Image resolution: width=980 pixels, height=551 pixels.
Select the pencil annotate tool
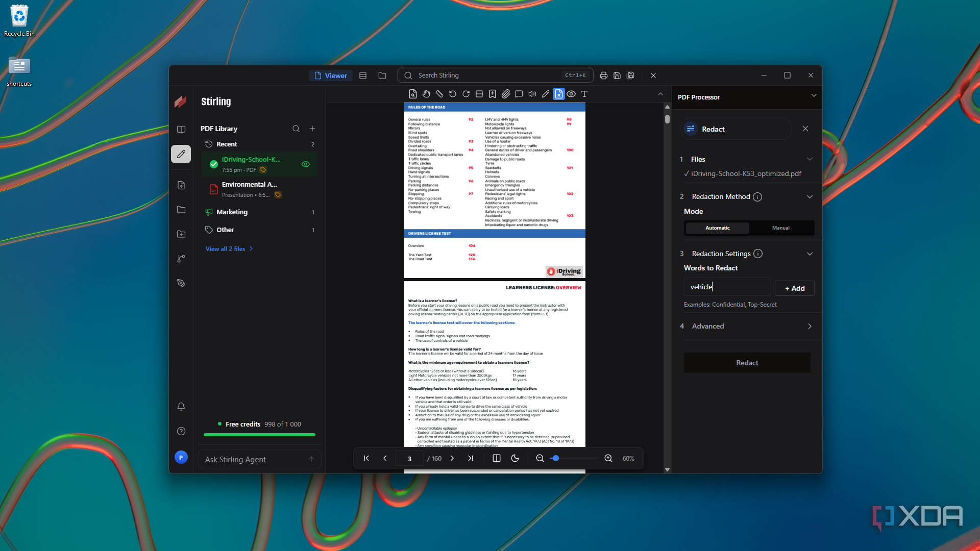pyautogui.click(x=546, y=94)
